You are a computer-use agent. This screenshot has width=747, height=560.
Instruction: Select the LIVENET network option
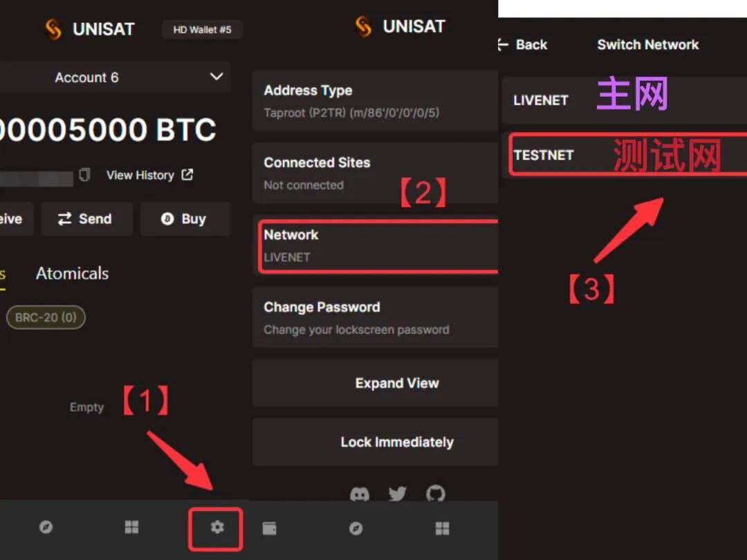[x=625, y=100]
